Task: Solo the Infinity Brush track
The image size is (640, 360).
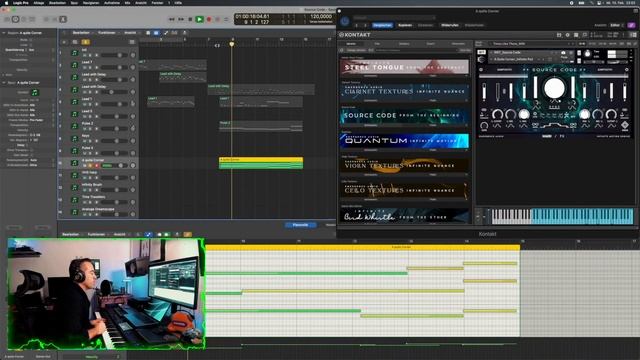Action: click(90, 190)
